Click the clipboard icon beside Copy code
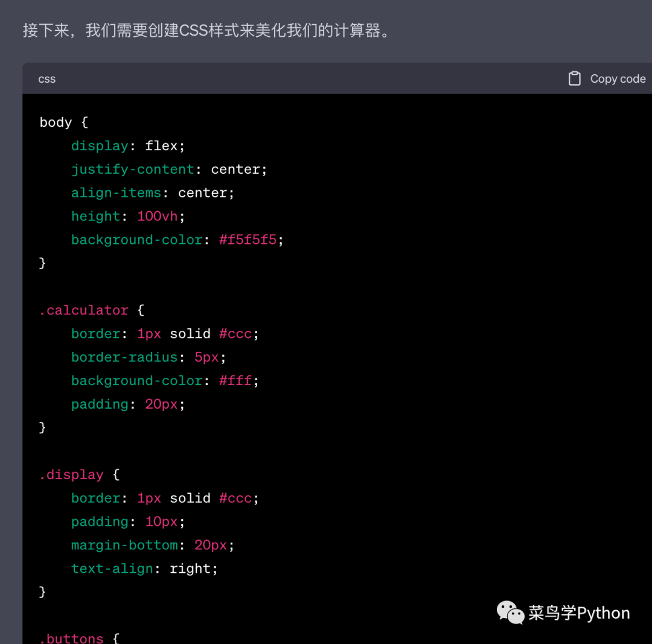Screen dimensions: 652x644 [x=574, y=78]
